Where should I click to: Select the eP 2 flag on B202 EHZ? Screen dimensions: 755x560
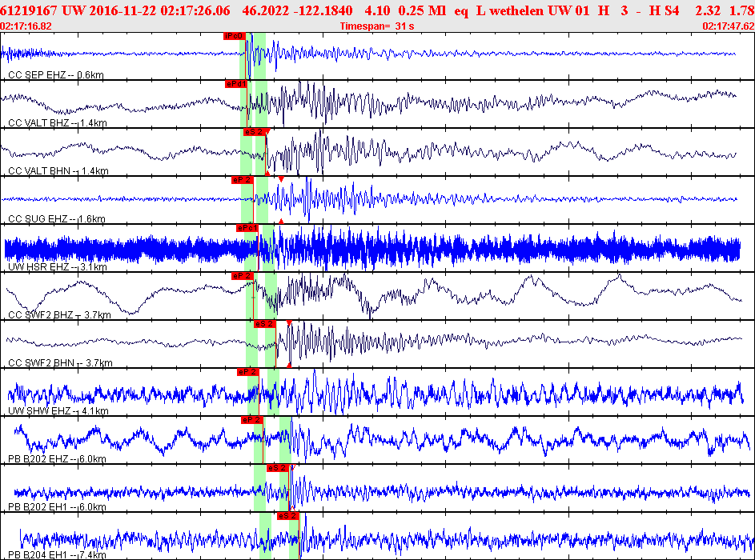point(252,421)
